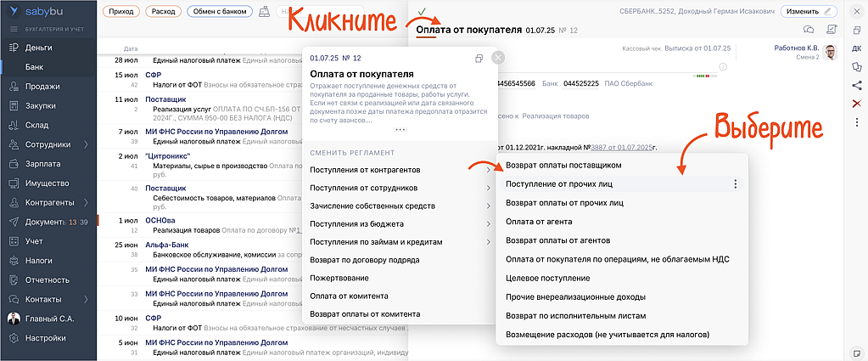This screenshot has height=361, width=868.
Task: Expand Поступления из бюджета submenu arrow
Action: point(487,223)
